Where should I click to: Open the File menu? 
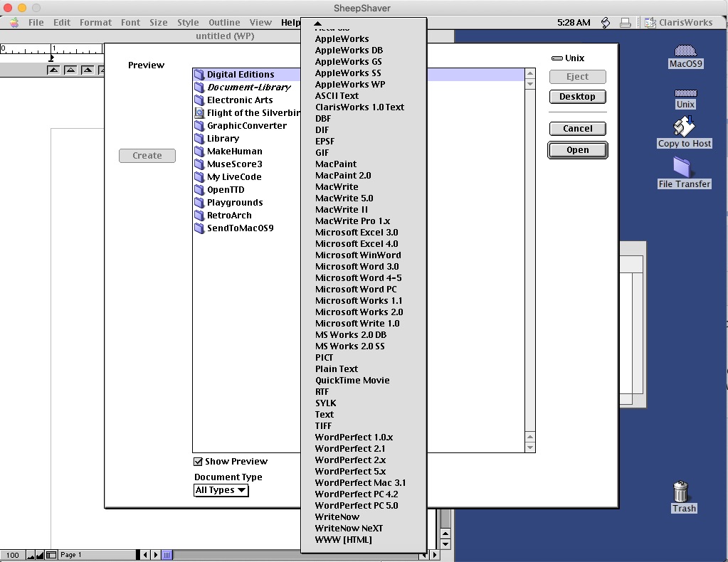coord(36,22)
